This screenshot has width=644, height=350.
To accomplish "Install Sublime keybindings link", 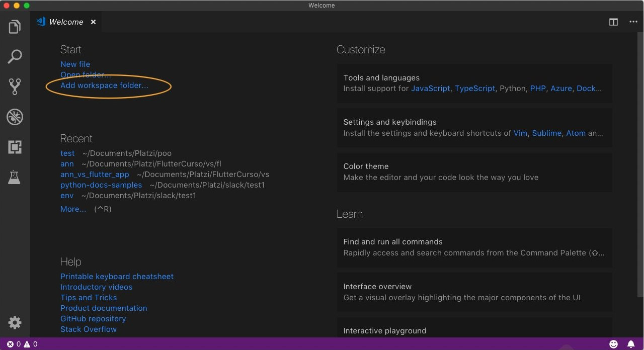I will click(x=547, y=133).
